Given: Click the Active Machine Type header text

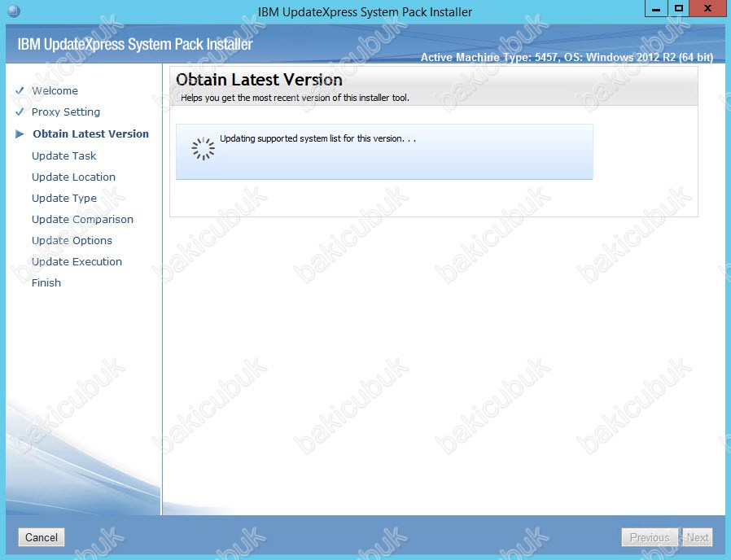Looking at the screenshot, I should [567, 57].
